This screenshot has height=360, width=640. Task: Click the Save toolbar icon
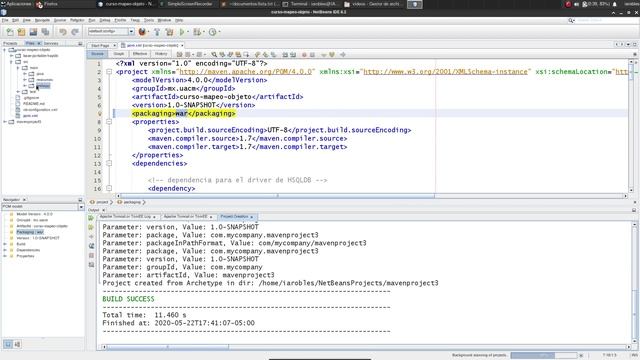pos(33,32)
